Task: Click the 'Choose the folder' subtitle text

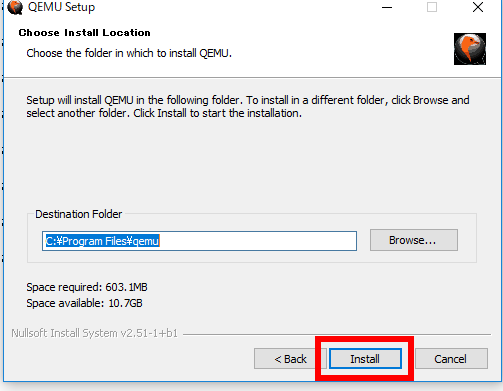Action: 129,53
